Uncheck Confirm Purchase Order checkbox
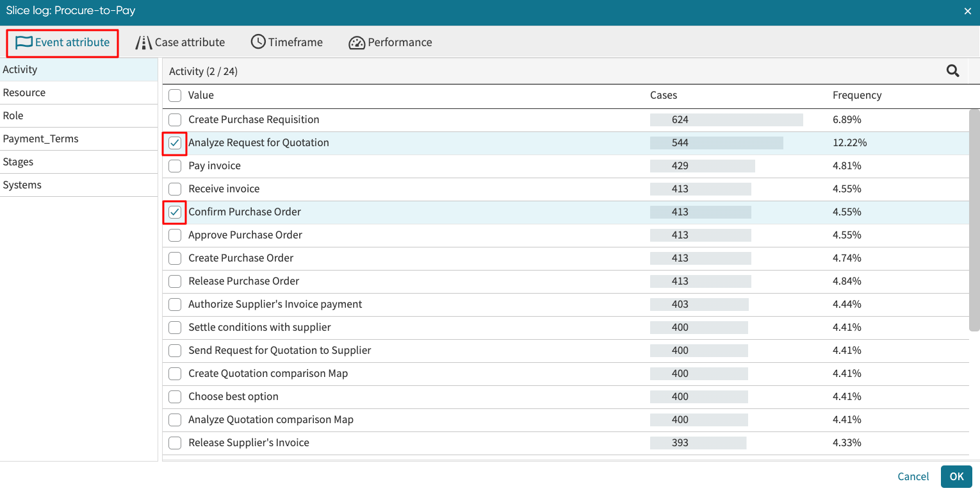 tap(175, 212)
